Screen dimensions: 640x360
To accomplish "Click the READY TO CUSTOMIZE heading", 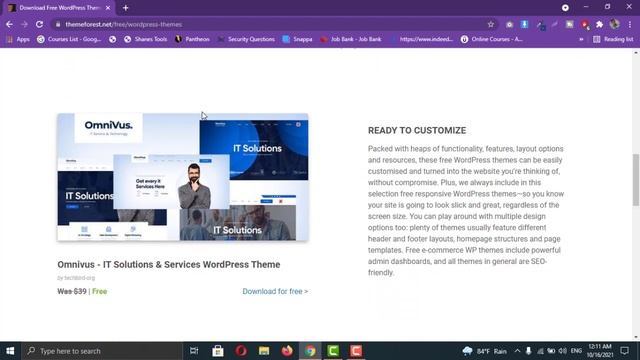I will (x=417, y=131).
